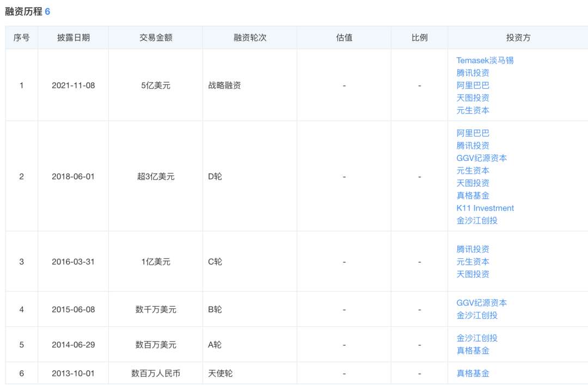Open GGV纪源资本 link in the D轮 row
588x385 pixels.
[481, 158]
